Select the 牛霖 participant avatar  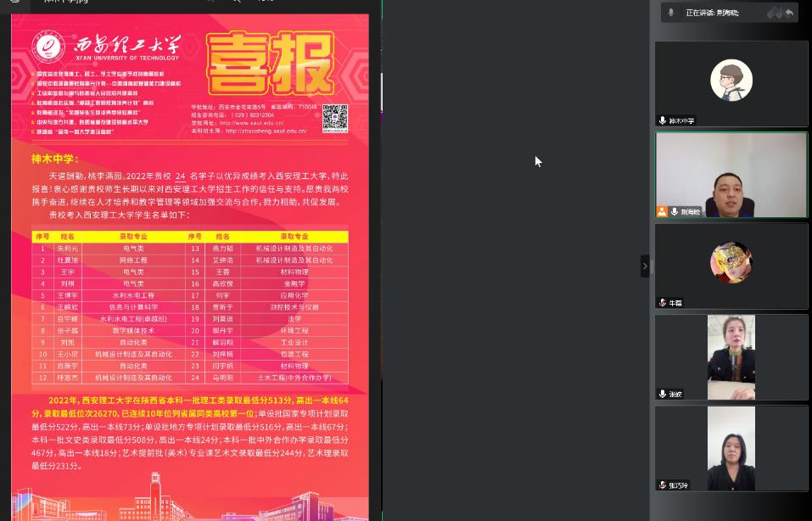click(731, 262)
